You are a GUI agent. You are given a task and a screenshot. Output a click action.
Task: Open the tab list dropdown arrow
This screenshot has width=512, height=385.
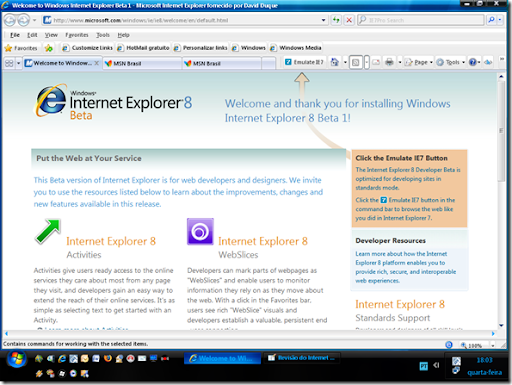pos(18,63)
